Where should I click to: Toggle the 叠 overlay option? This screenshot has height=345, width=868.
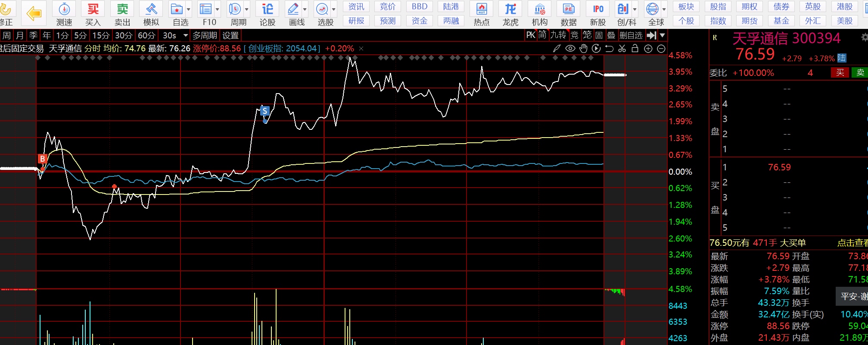[611, 35]
